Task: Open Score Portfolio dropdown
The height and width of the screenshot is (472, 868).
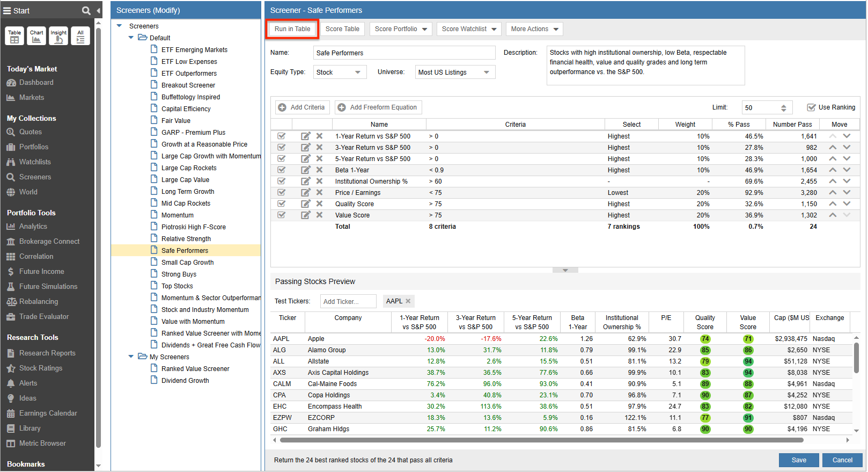Action: [401, 29]
